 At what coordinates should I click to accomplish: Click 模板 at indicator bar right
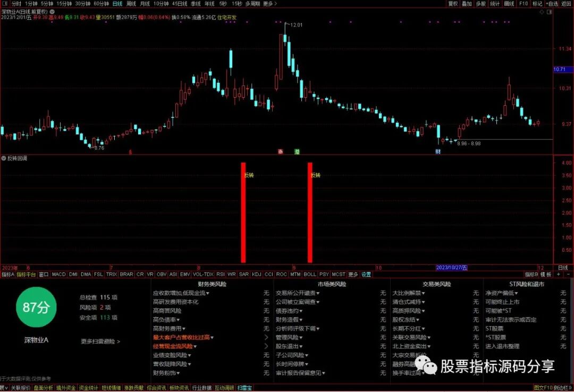coord(546,274)
